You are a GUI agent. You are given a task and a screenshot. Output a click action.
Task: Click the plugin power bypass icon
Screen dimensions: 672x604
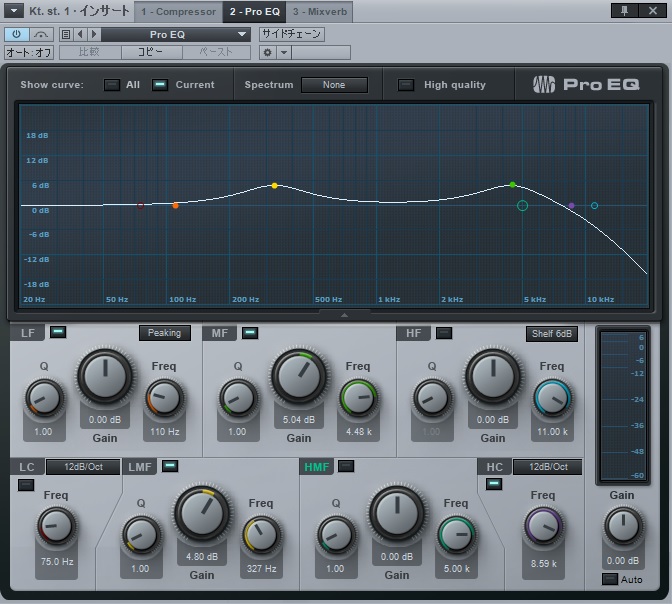click(x=17, y=34)
